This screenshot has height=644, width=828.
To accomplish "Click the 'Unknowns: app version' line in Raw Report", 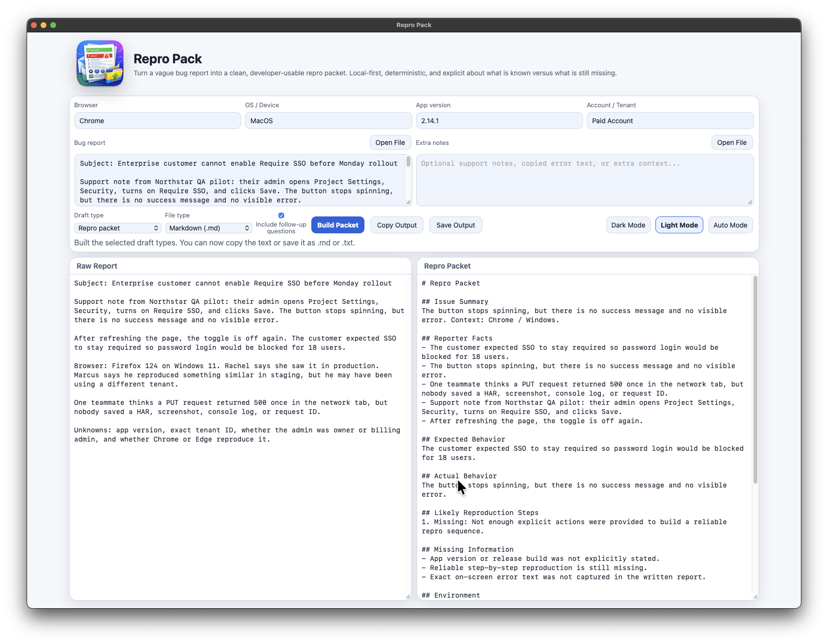I will pyautogui.click(x=237, y=430).
